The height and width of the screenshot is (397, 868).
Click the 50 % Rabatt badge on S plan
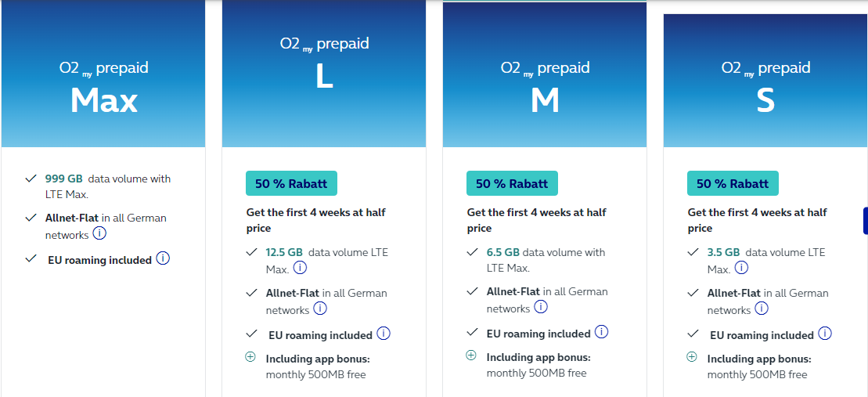pyautogui.click(x=733, y=183)
